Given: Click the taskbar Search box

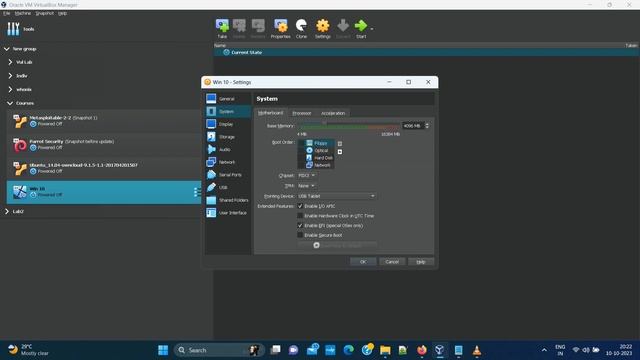Looking at the screenshot, I should [x=219, y=350].
